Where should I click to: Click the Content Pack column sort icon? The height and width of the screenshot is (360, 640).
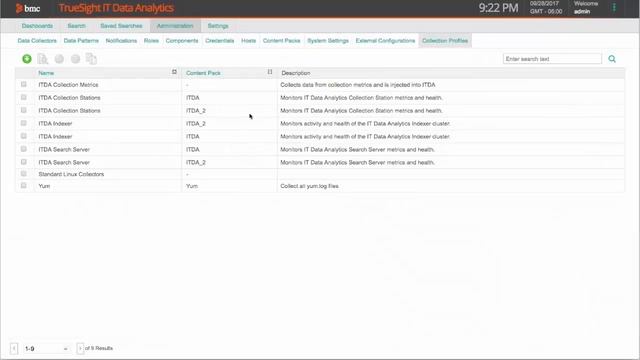[270, 72]
